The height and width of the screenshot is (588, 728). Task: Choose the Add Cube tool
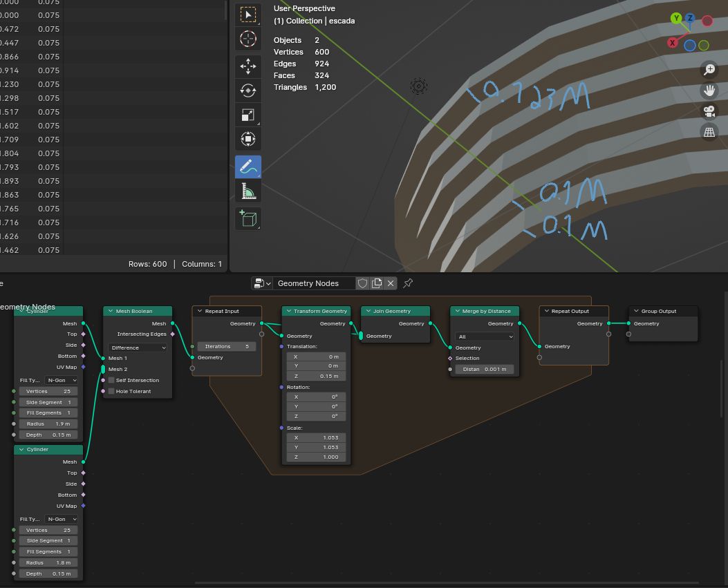click(x=248, y=218)
